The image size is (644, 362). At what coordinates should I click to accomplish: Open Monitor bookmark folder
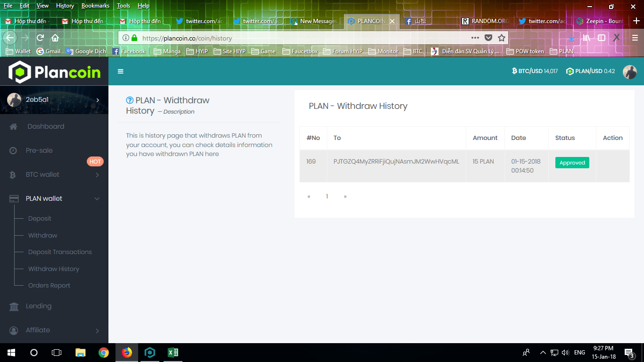[383, 51]
